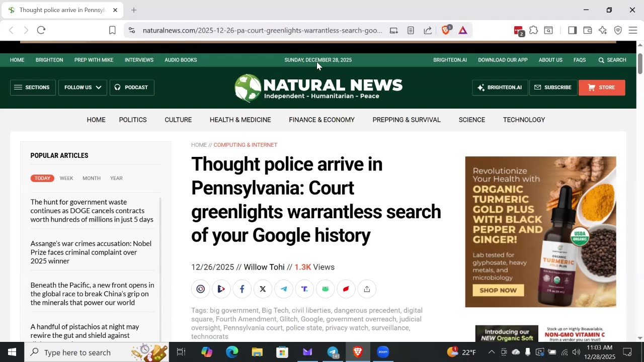
Task: Open File Explorer from taskbar
Action: click(x=257, y=352)
